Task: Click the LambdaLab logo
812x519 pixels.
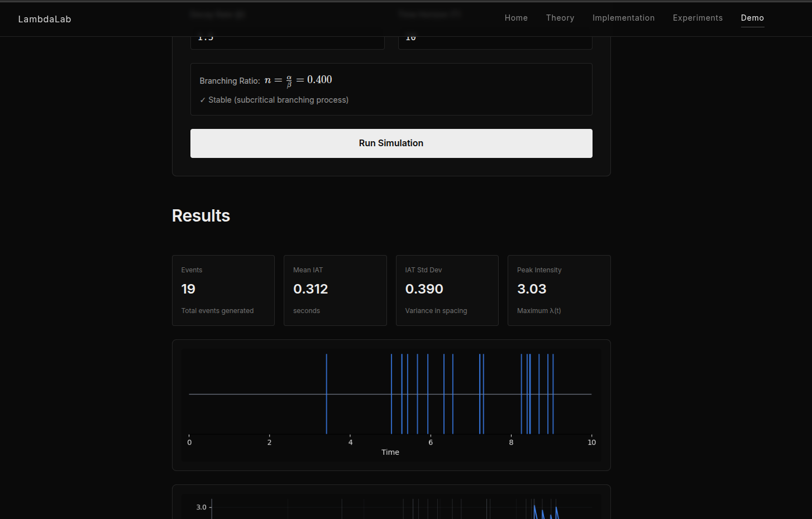Action: [45, 19]
